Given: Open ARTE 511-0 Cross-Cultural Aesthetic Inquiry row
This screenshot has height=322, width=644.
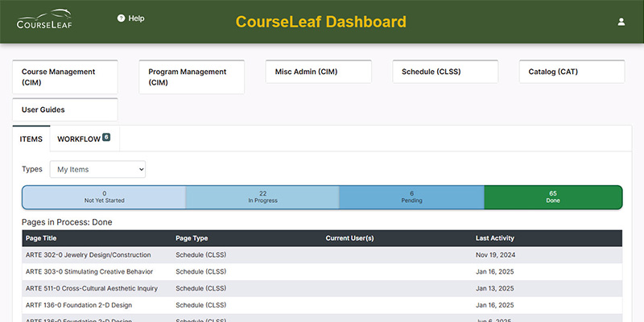Looking at the screenshot, I should pos(322,288).
